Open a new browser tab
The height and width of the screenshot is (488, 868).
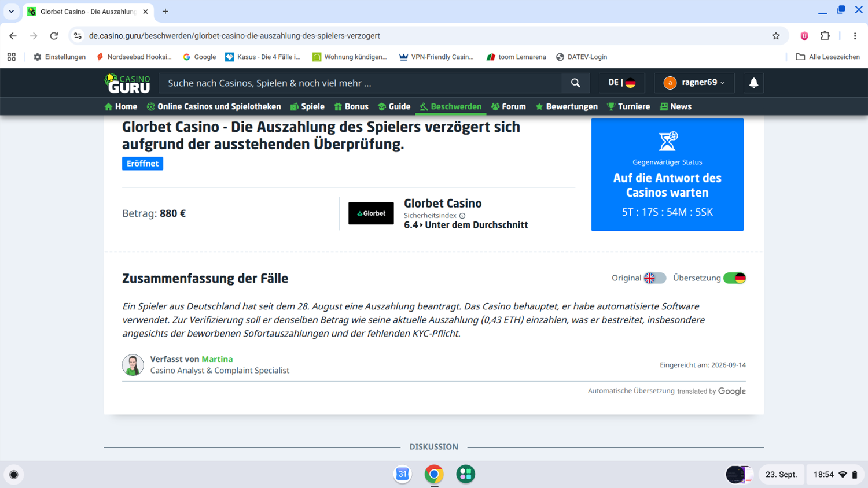pos(165,12)
